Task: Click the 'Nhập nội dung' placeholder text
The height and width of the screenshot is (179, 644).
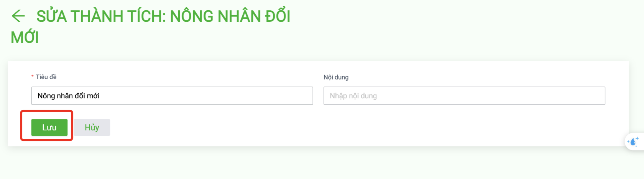Action: [x=353, y=96]
